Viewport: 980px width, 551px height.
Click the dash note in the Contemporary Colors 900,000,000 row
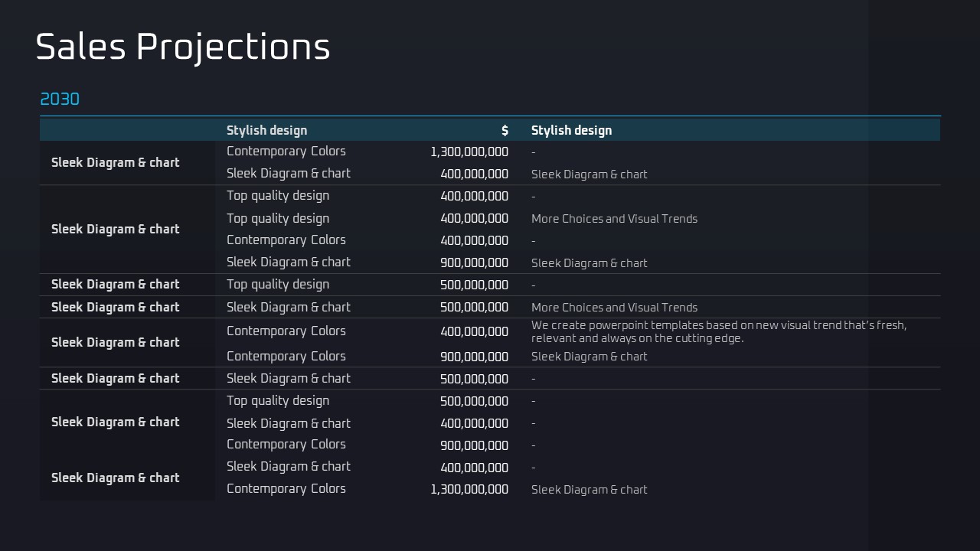pos(534,445)
